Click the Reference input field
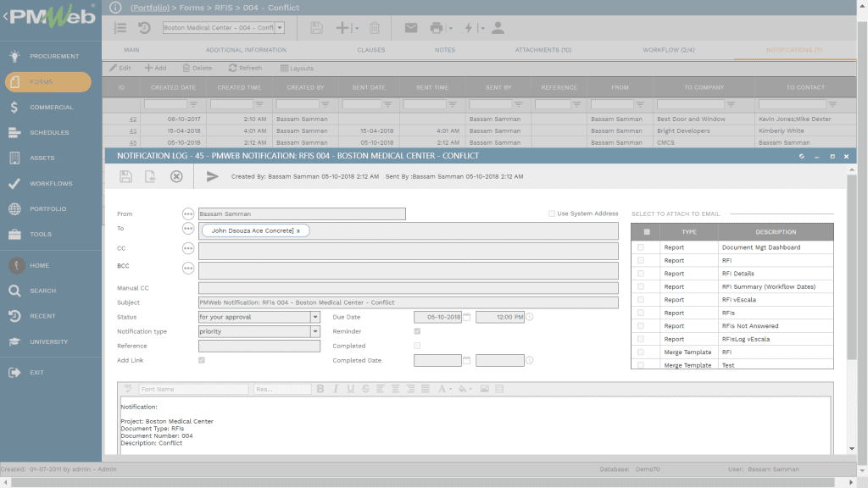 (x=259, y=346)
